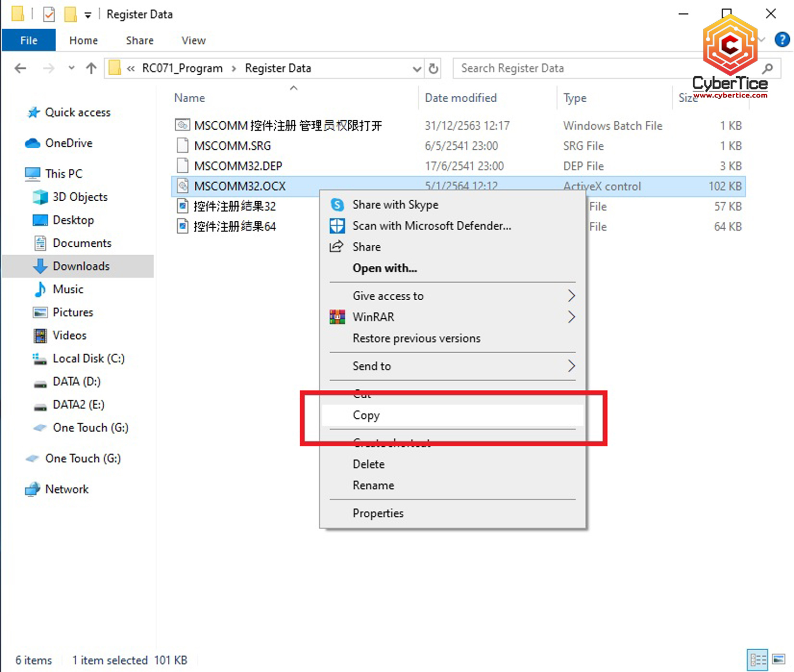Open Help via the question mark icon

pos(782,40)
